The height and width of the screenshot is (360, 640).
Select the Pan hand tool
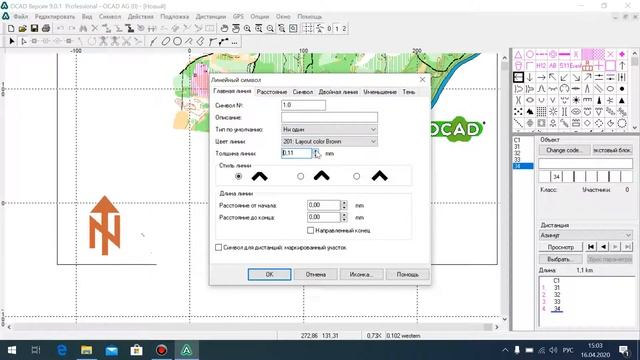[224, 28]
